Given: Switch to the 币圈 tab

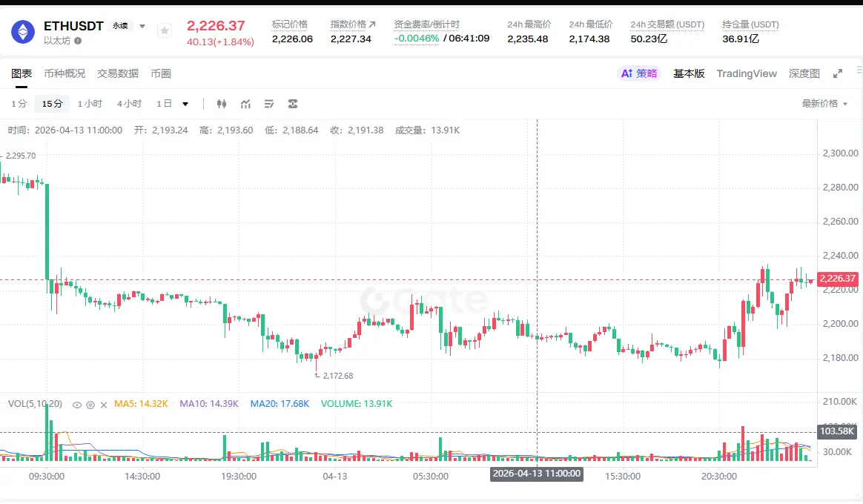Looking at the screenshot, I should click(161, 73).
